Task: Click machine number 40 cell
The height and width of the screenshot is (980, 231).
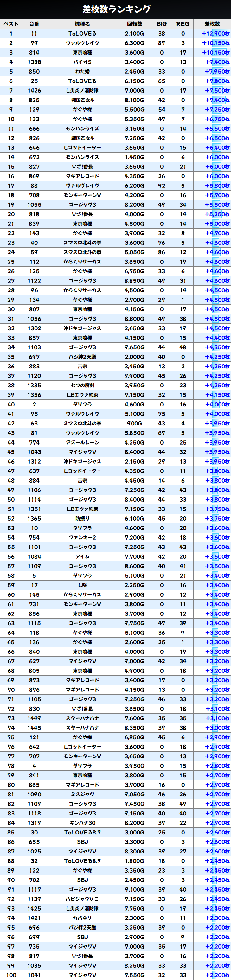Action: tap(34, 243)
